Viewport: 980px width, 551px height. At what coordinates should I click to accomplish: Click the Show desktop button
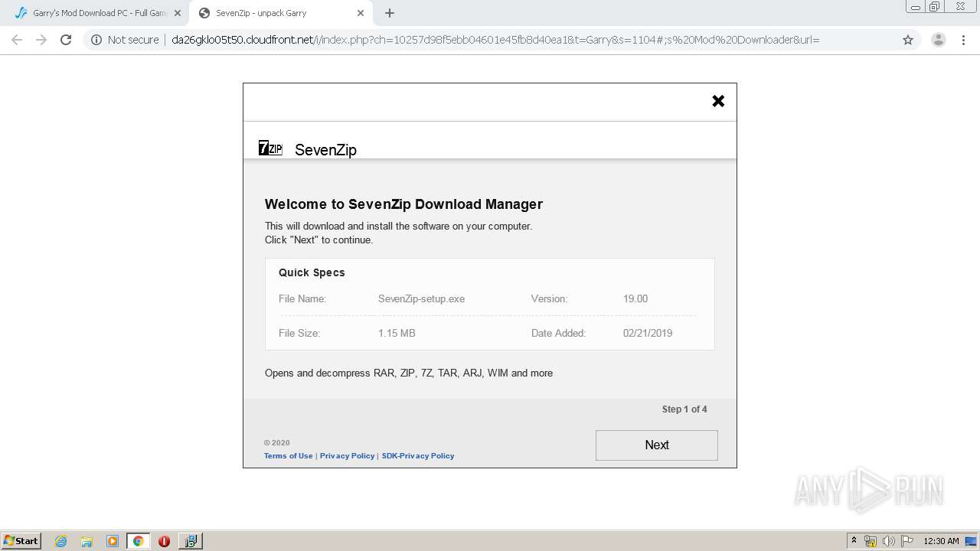972,541
